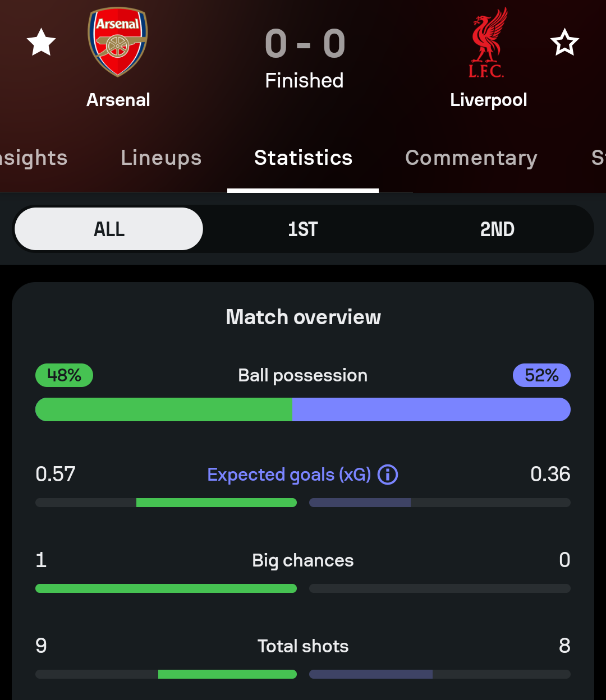Click the Total shots stat label
This screenshot has width=606, height=700.
click(303, 646)
